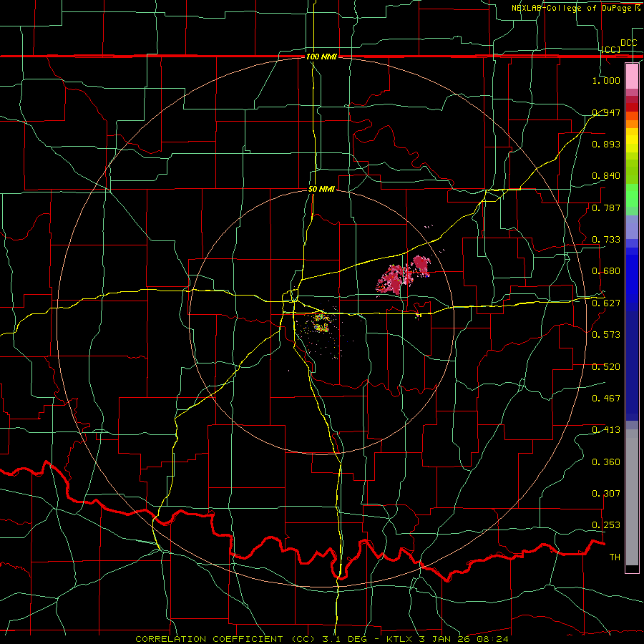
Task: Click the 0.947 color scale value
Action: point(606,112)
